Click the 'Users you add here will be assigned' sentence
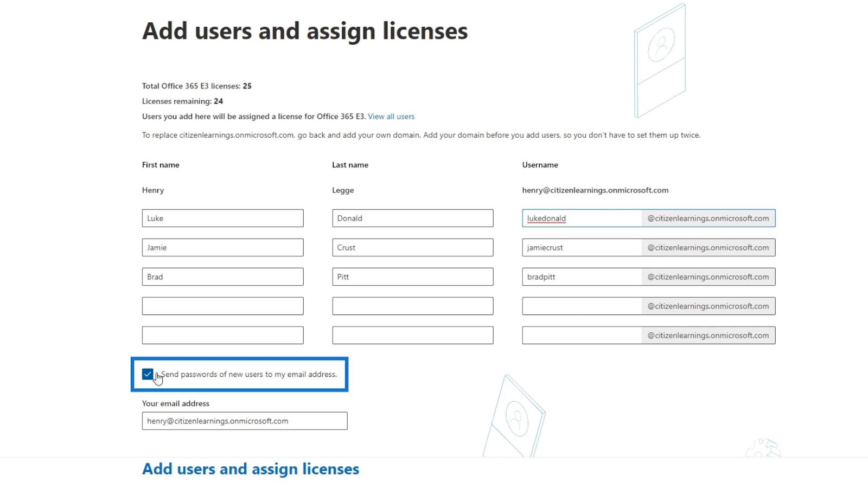Screen dimensions: 868x488 coord(254,117)
